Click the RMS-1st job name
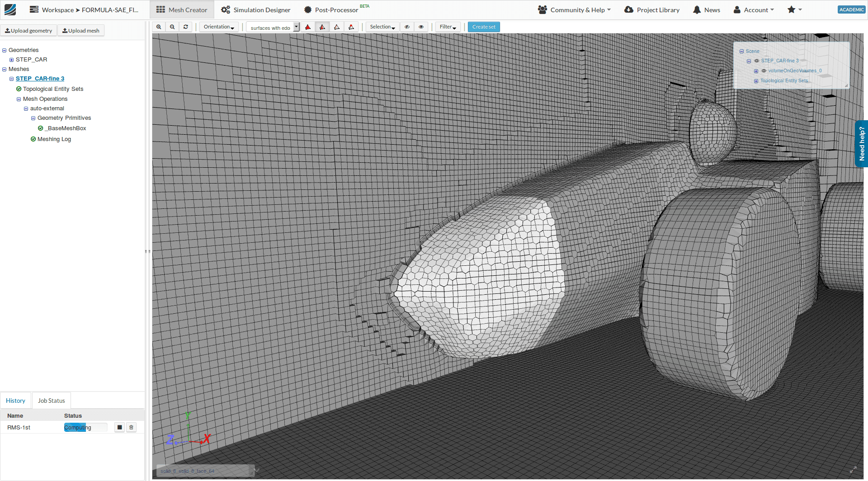 click(x=19, y=428)
